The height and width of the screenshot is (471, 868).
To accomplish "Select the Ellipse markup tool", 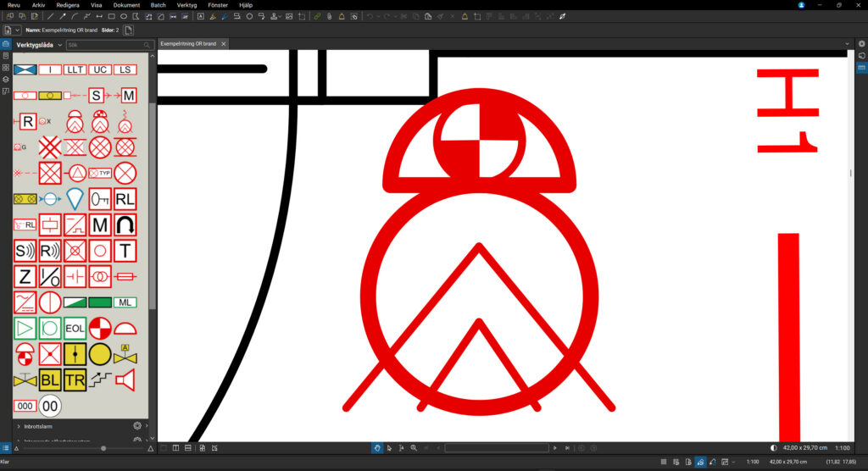I will coord(124,17).
